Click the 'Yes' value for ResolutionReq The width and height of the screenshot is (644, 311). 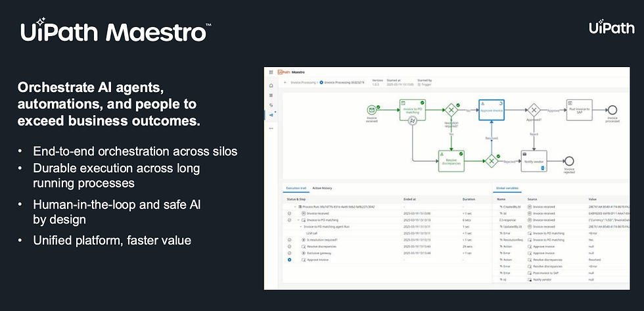(x=591, y=240)
